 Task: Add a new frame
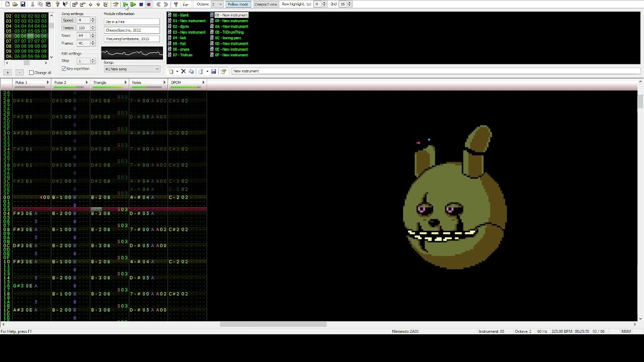[x=74, y=4]
